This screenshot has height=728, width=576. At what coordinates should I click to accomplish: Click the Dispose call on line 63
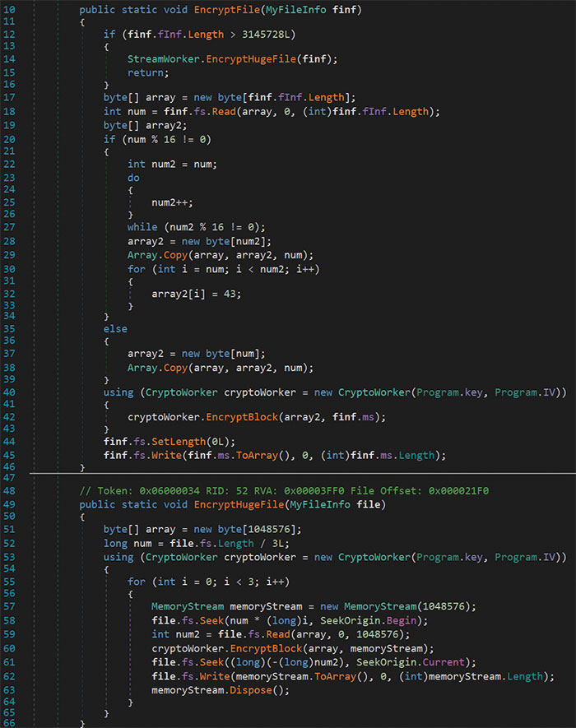(x=251, y=690)
